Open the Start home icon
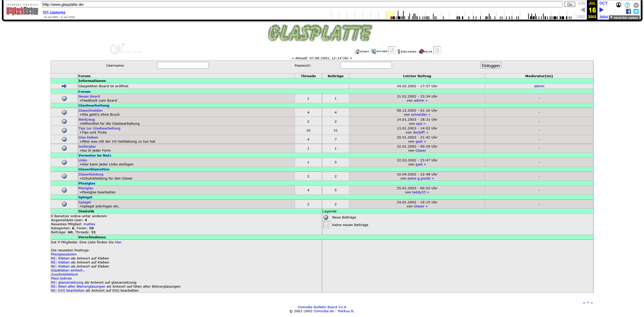This screenshot has height=317, width=644. 362,51
